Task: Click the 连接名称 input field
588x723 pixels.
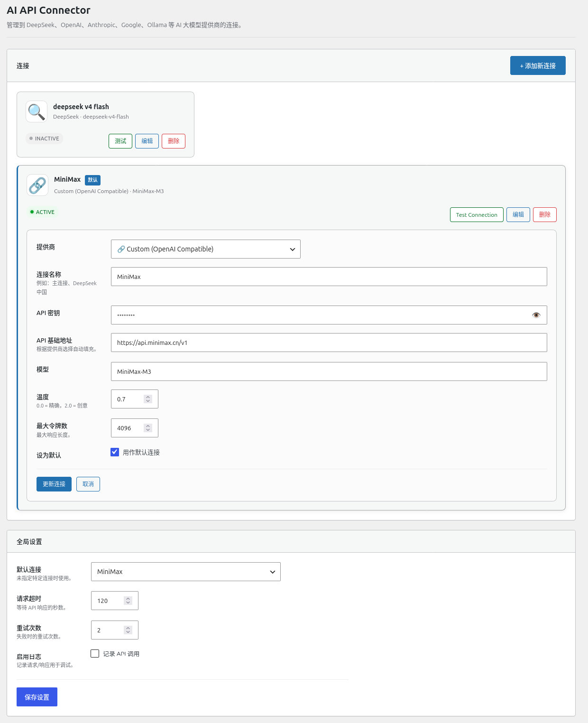Action: (329, 277)
